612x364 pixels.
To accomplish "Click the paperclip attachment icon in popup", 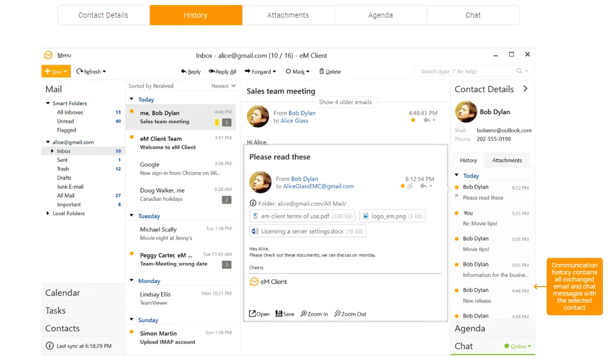I will point(410,186).
